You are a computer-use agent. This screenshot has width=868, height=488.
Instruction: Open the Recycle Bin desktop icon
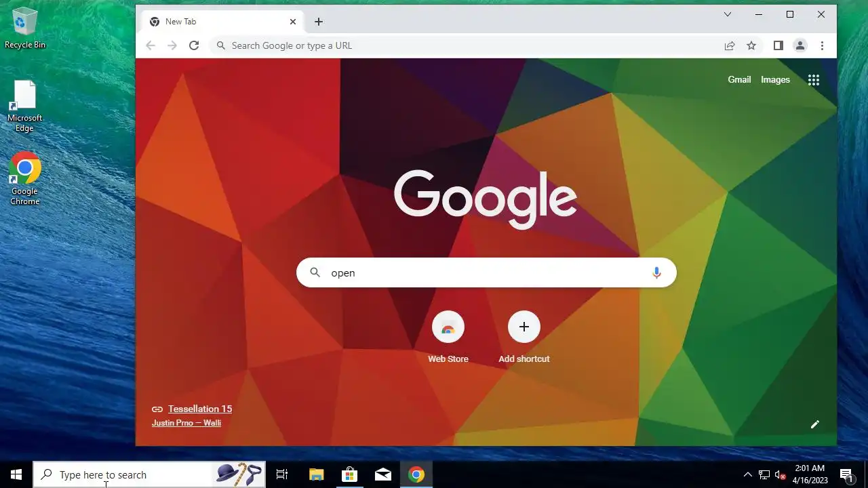tap(25, 28)
